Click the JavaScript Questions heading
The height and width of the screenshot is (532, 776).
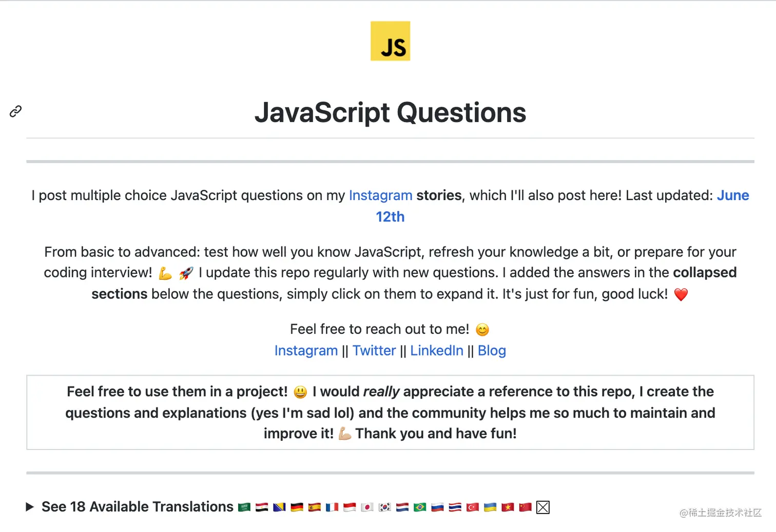pos(390,113)
